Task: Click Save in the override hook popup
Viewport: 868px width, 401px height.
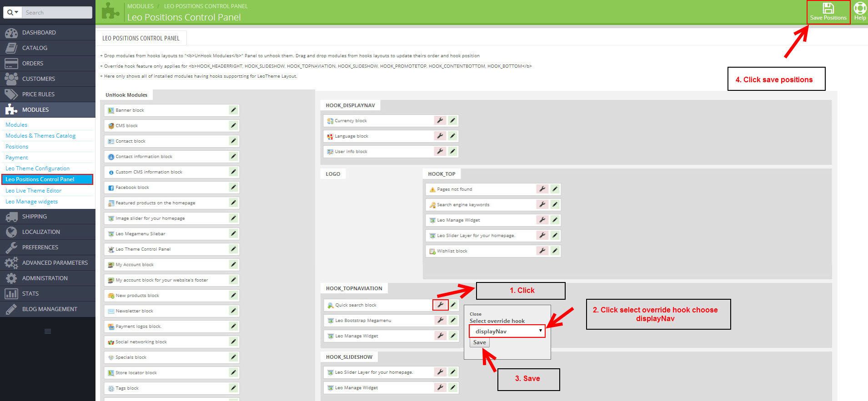Action: coord(479,342)
